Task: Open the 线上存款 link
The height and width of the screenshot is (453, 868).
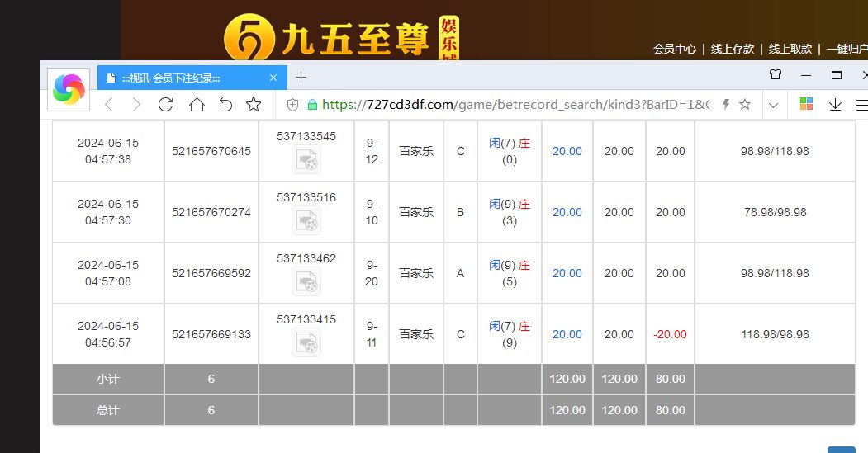Action: click(x=733, y=49)
